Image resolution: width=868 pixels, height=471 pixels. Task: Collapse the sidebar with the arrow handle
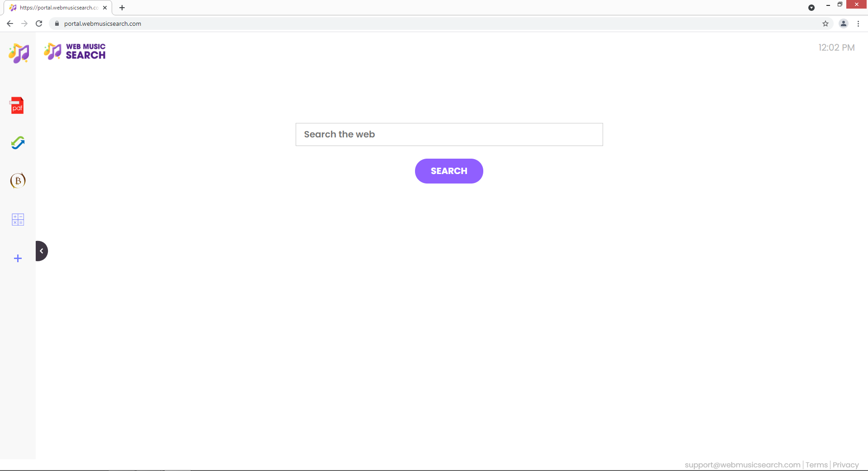coord(42,251)
